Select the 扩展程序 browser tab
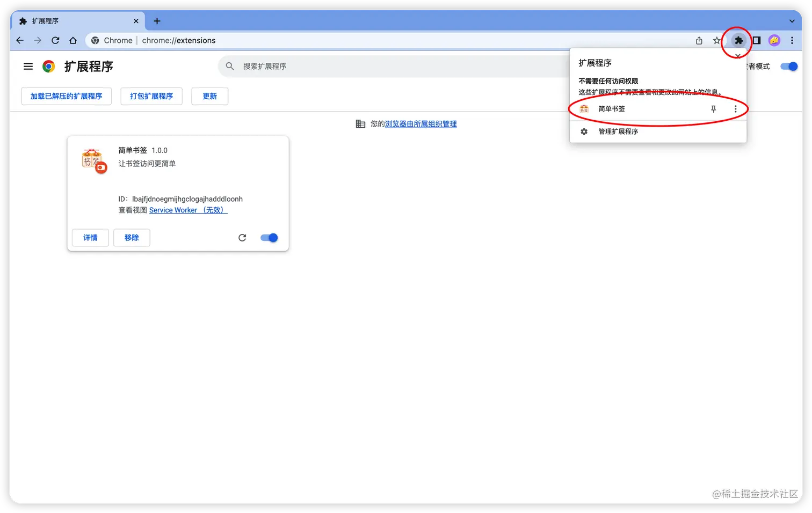 [x=78, y=21]
